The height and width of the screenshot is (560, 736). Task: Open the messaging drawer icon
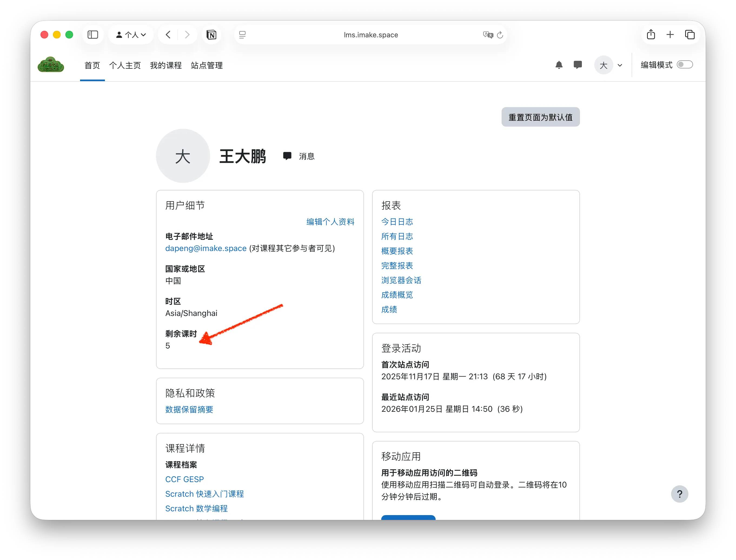pyautogui.click(x=578, y=65)
